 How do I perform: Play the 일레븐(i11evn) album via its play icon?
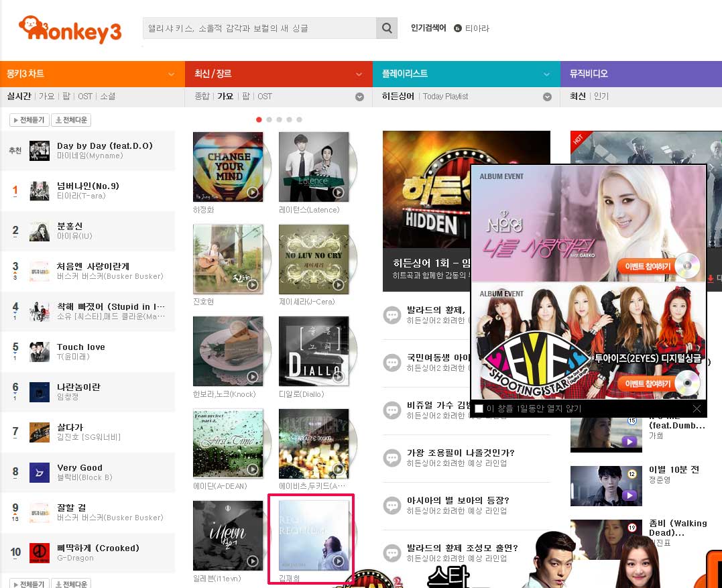[252, 561]
